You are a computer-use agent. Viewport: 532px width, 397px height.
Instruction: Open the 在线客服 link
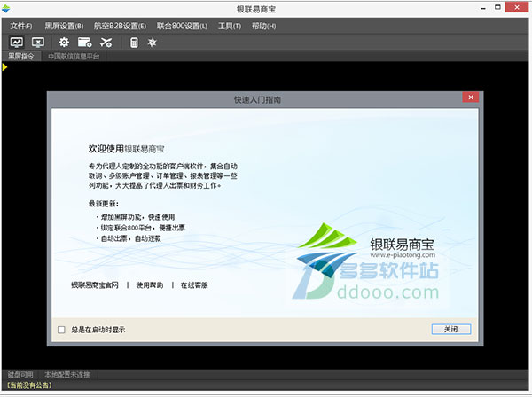194,285
